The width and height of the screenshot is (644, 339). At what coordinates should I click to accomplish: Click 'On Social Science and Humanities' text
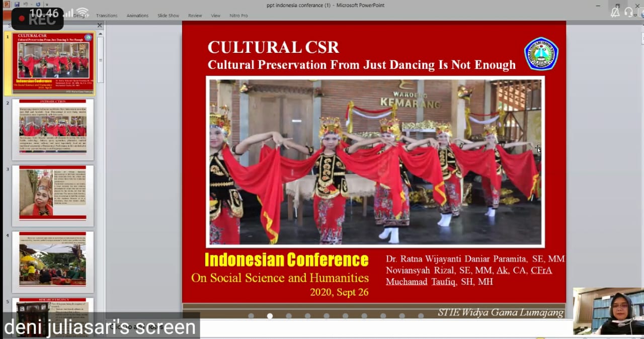coord(280,278)
